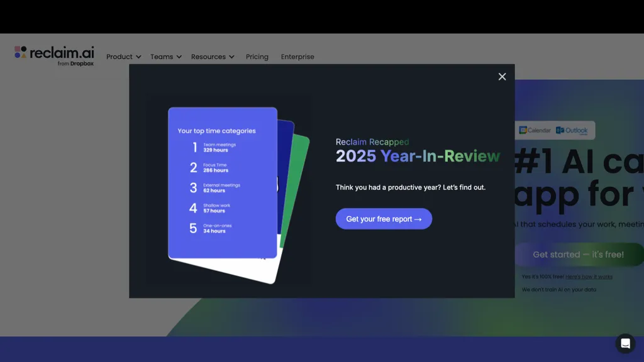This screenshot has height=362, width=644.
Task: Open the Here's how it works link
Action: pos(589,277)
